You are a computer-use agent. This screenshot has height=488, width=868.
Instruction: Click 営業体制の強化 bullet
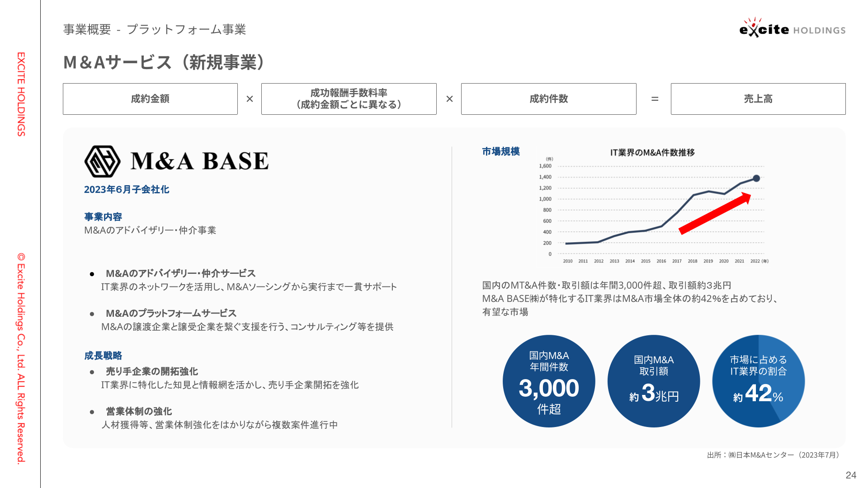pyautogui.click(x=139, y=411)
